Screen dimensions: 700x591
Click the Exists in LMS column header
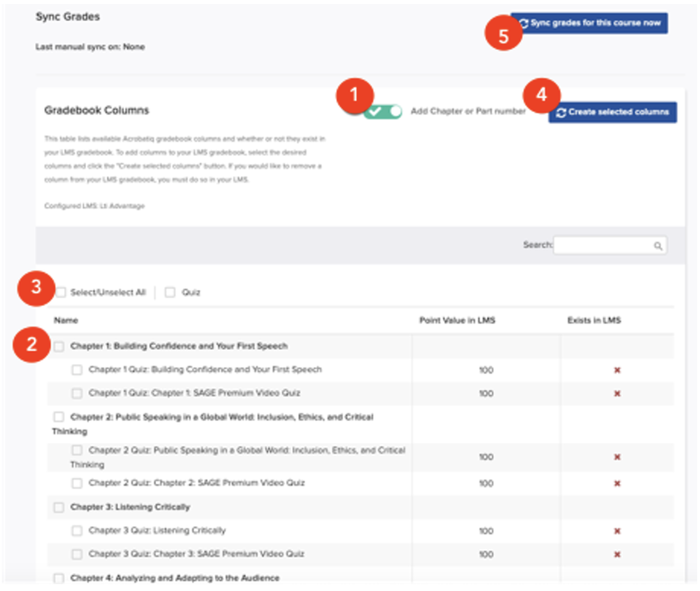coord(594,320)
